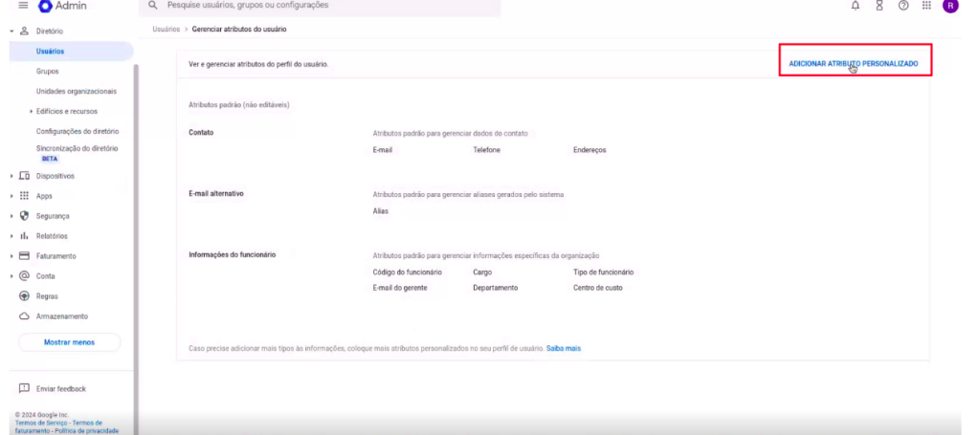This screenshot has width=980, height=435.
Task: Click the Enviar feedback icon
Action: pyautogui.click(x=24, y=388)
